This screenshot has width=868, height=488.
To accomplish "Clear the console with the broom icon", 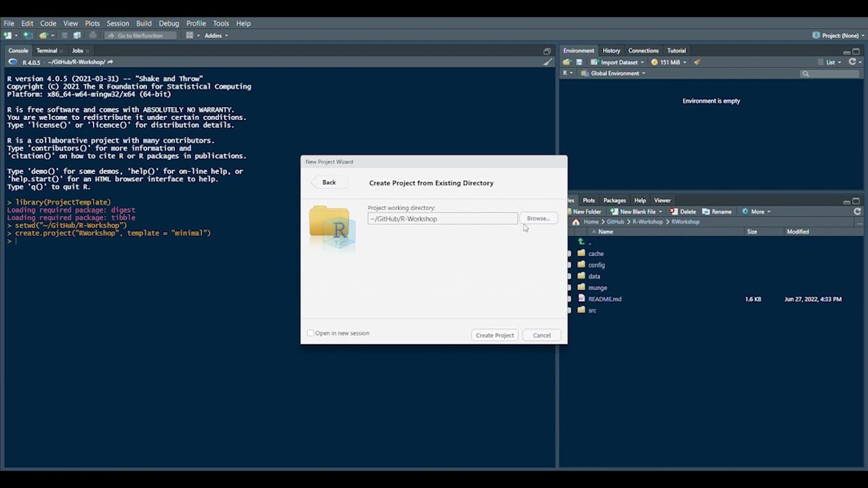I will (548, 62).
